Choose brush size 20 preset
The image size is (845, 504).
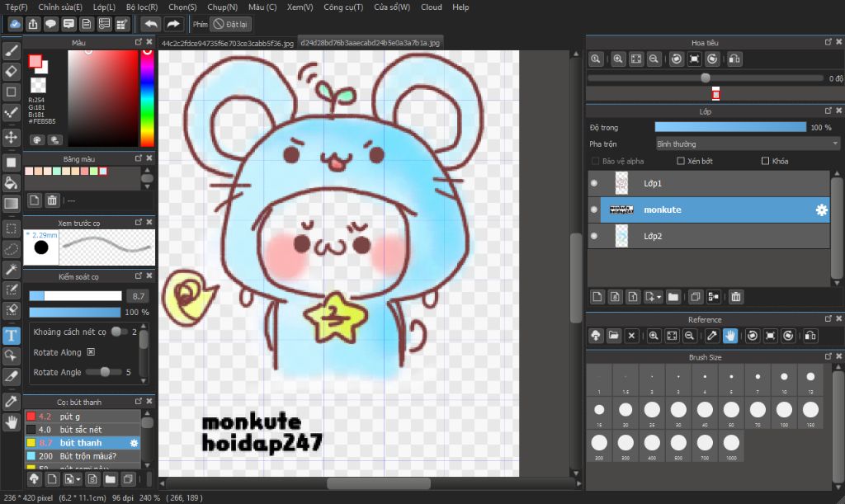(625, 413)
